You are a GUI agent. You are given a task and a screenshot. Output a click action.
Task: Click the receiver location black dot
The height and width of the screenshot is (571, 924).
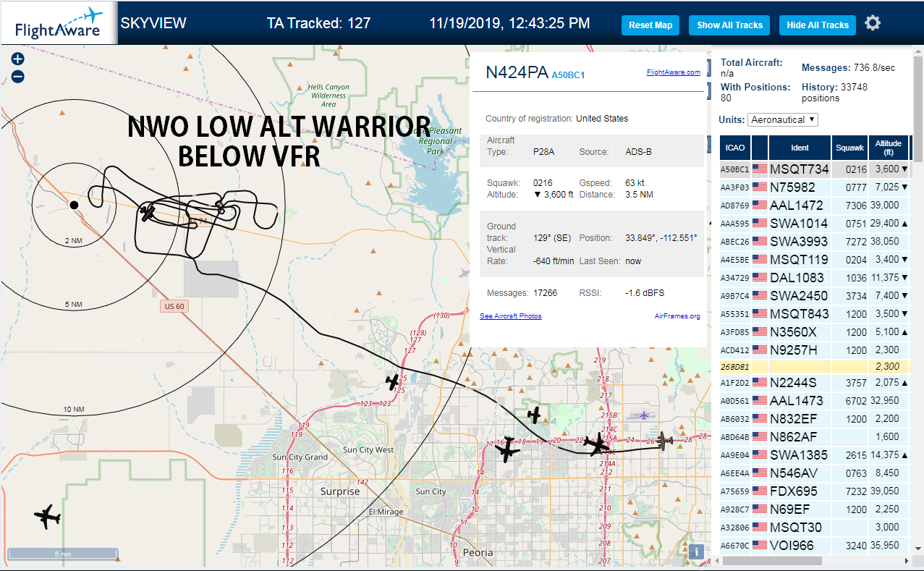coord(74,205)
